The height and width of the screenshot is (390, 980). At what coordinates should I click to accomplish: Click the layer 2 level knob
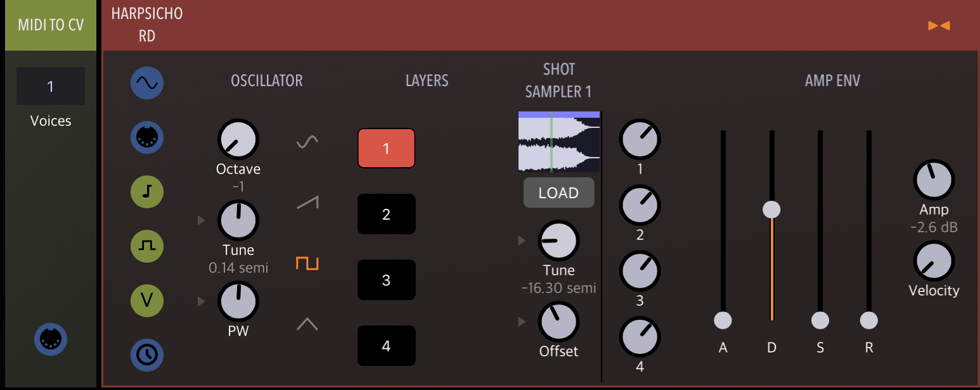pos(640,205)
